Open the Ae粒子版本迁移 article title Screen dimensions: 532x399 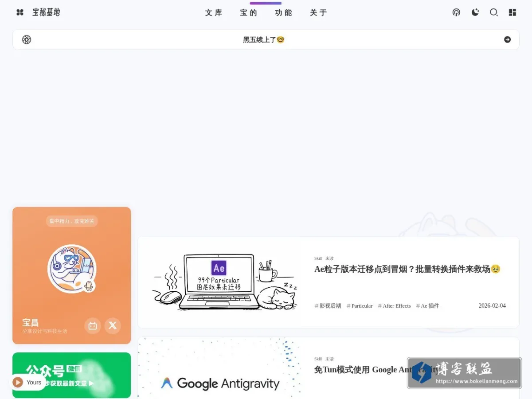tap(407, 269)
